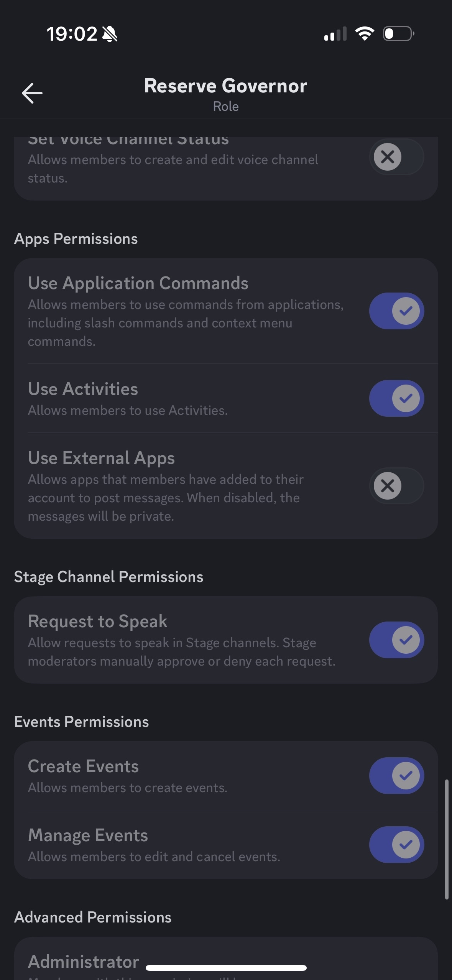Image resolution: width=452 pixels, height=980 pixels.
Task: Enable Set Voice Channel Status toggle
Action: pos(396,157)
